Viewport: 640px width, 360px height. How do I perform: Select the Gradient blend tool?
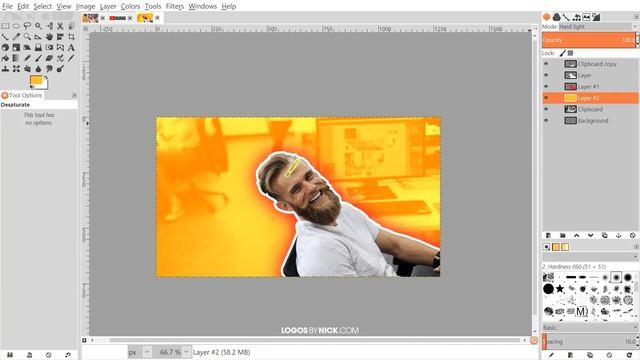point(16,58)
